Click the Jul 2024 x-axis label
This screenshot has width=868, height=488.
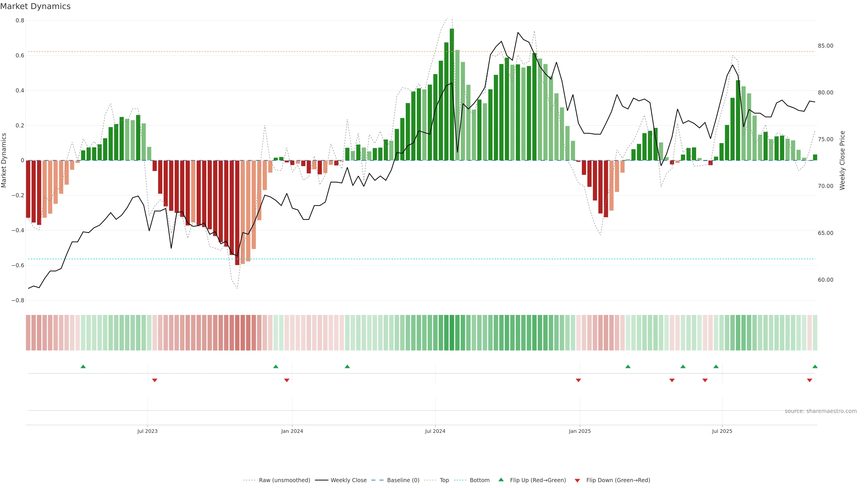point(435,431)
